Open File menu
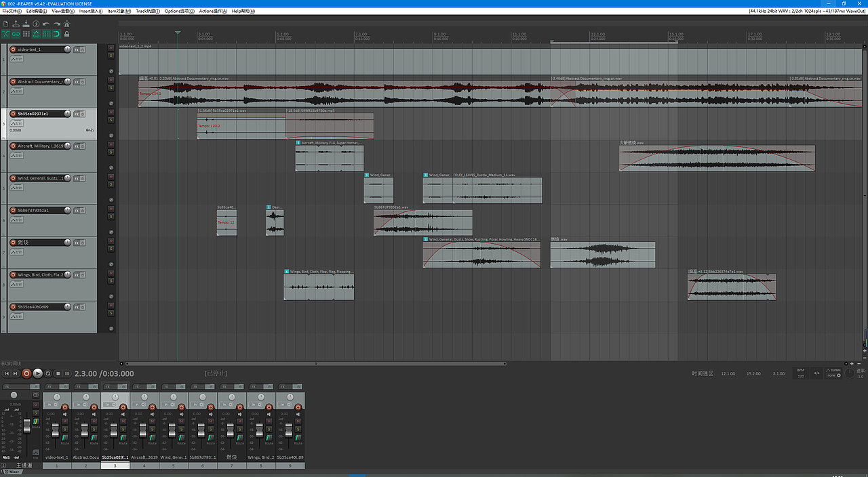The height and width of the screenshot is (477, 868). [x=12, y=12]
